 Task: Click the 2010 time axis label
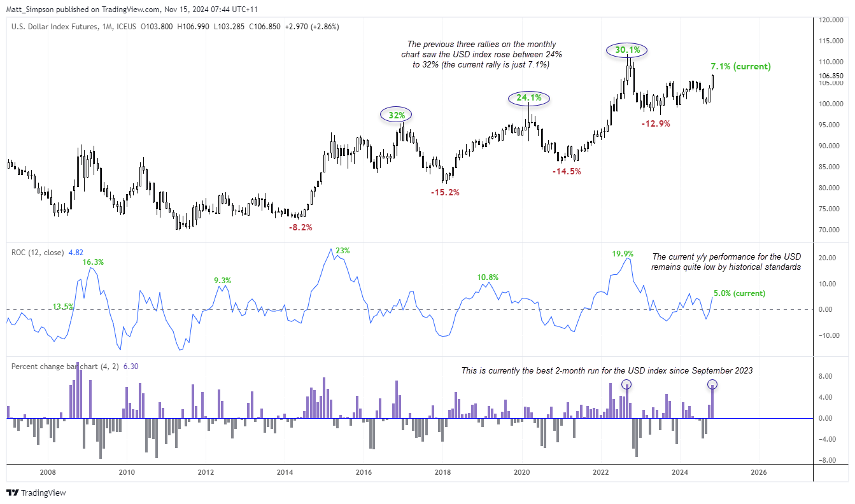click(127, 473)
